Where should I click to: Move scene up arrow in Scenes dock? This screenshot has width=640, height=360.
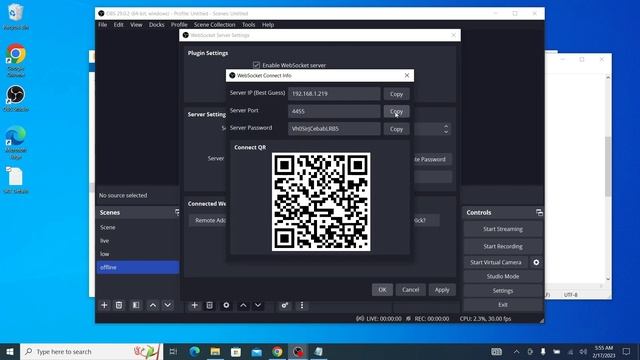coord(153,305)
